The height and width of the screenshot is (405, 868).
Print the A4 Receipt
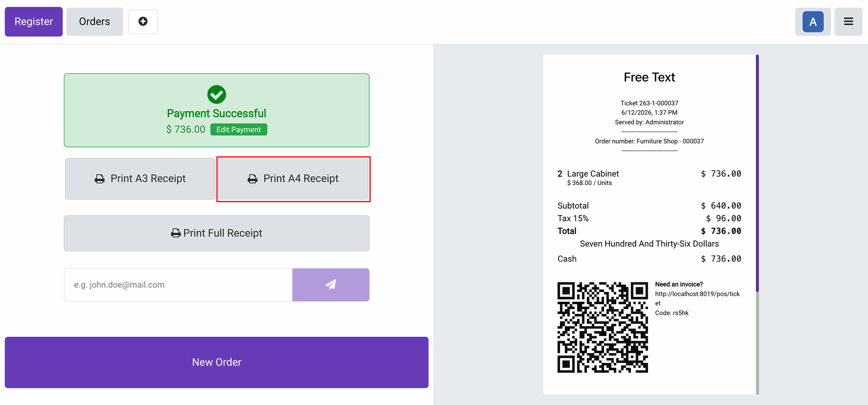293,179
